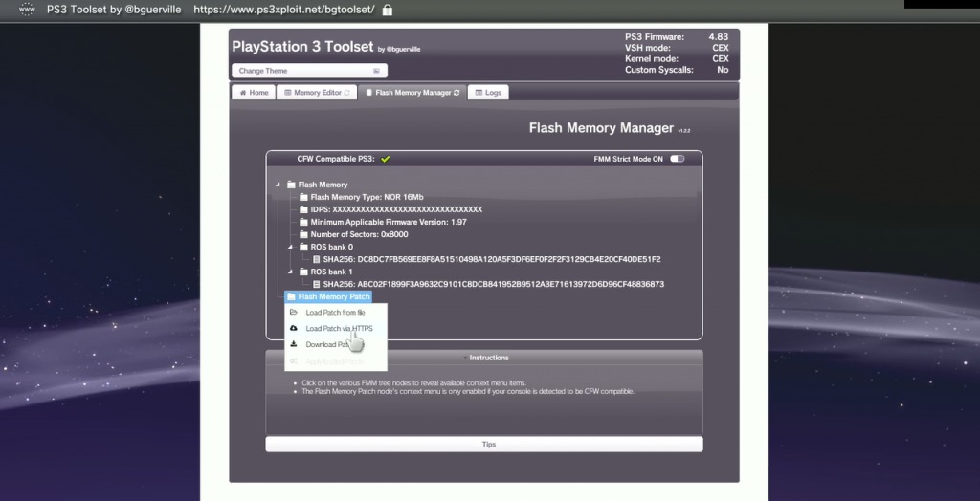Choose Download Patch menu entry
The height and width of the screenshot is (501, 980).
[x=336, y=345]
